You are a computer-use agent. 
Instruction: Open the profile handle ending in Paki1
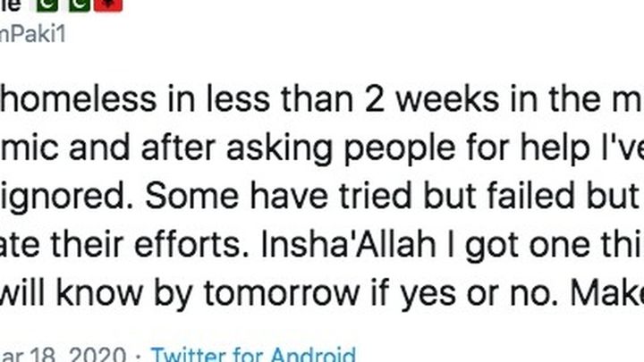[33, 34]
